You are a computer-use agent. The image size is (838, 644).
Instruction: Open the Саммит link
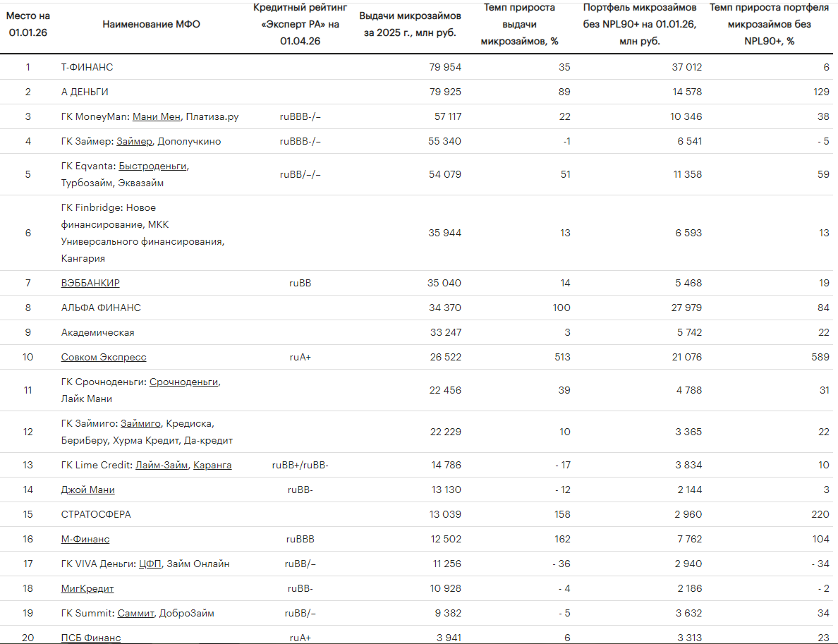tap(135, 614)
